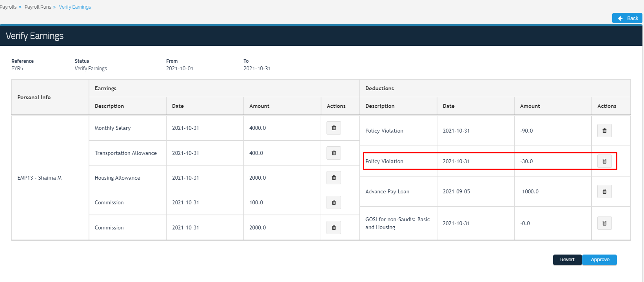This screenshot has height=282, width=644.
Task: Delete the 100.0 Commission earning
Action: [x=334, y=202]
